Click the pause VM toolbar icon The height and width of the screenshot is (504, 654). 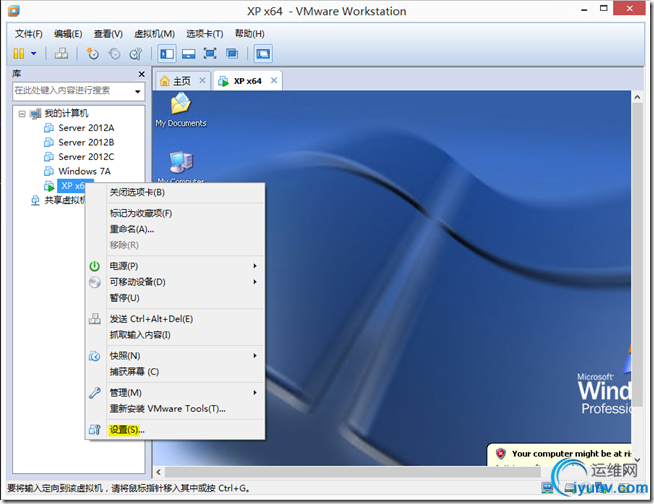click(x=19, y=53)
